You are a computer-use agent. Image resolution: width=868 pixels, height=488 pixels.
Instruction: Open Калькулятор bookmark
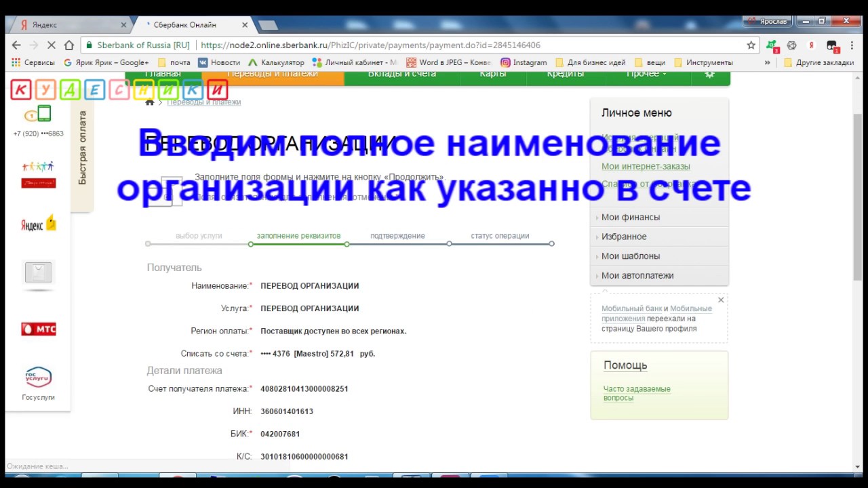(x=276, y=62)
